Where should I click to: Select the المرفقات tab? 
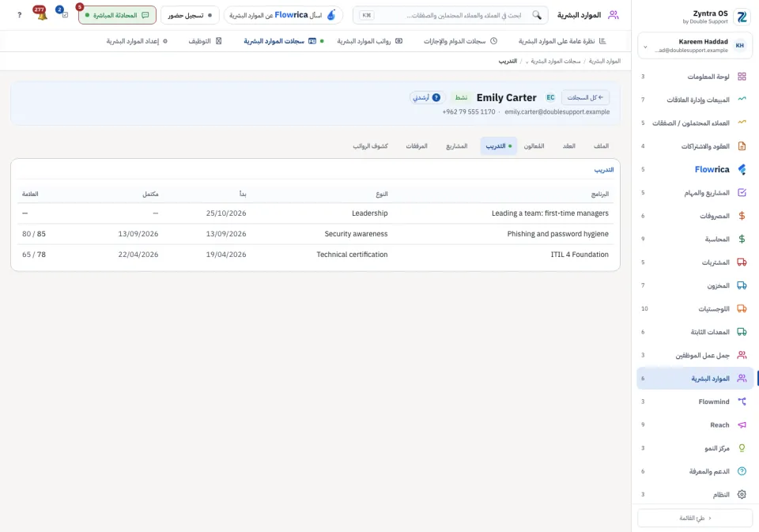click(417, 146)
